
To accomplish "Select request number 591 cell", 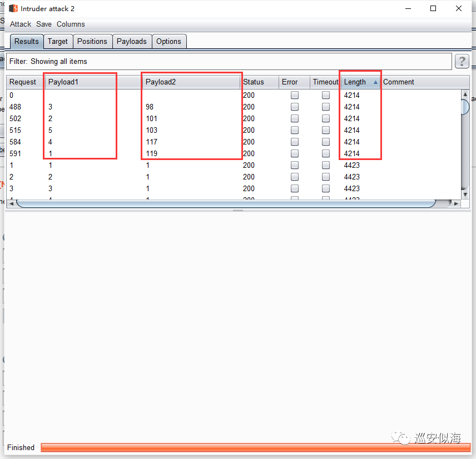I will [15, 153].
